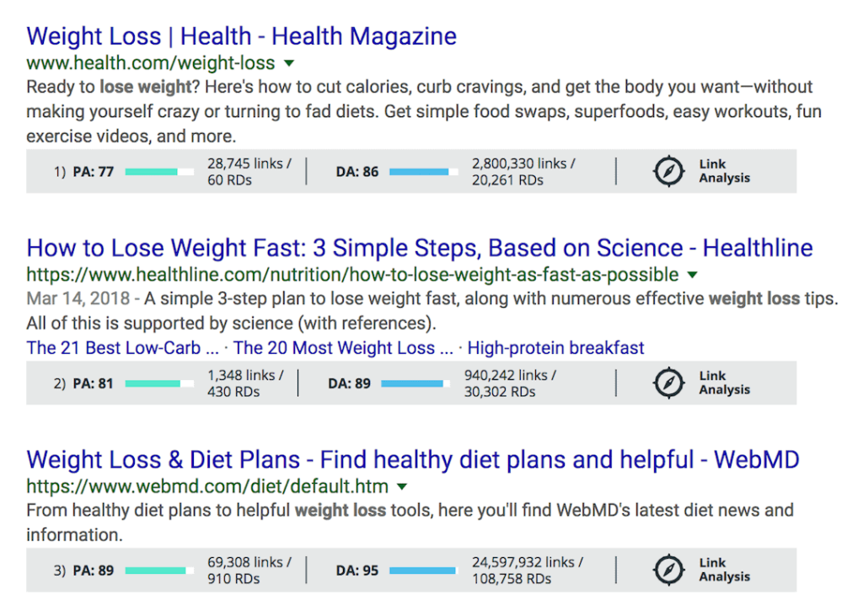Image resolution: width=863 pixels, height=616 pixels.
Task: Click the compass icon for Health Magazine result
Action: [x=668, y=171]
